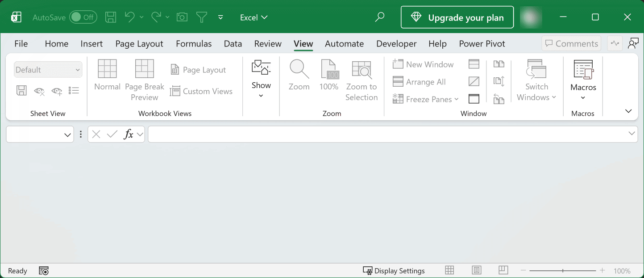644x278 pixels.
Task: Click New Window button
Action: 423,64
